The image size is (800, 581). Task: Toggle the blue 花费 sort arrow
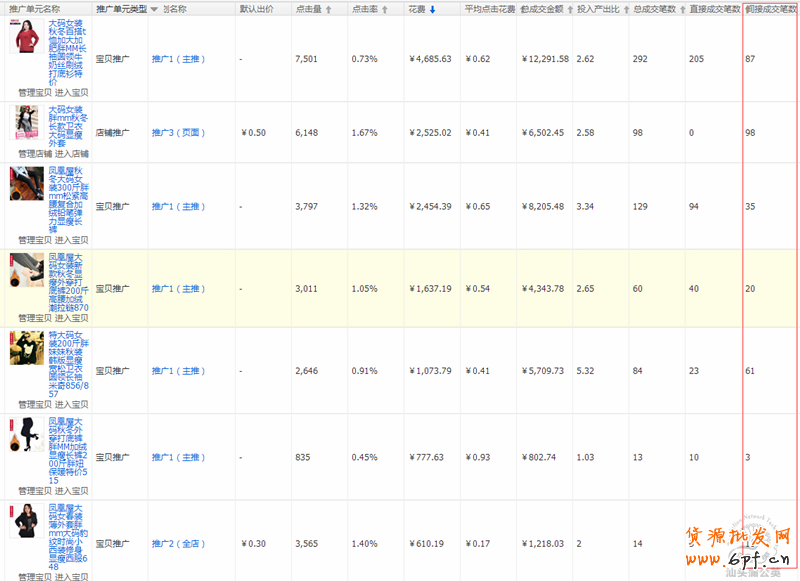click(x=432, y=9)
